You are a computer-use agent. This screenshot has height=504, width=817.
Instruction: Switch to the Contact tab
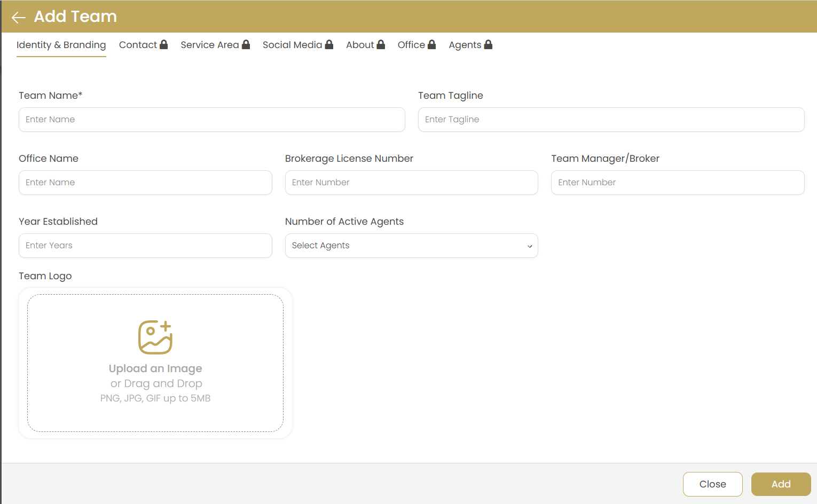pyautogui.click(x=138, y=45)
